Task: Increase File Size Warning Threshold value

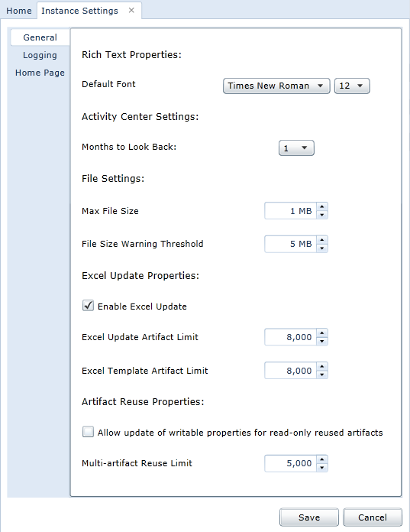Action: tap(322, 239)
